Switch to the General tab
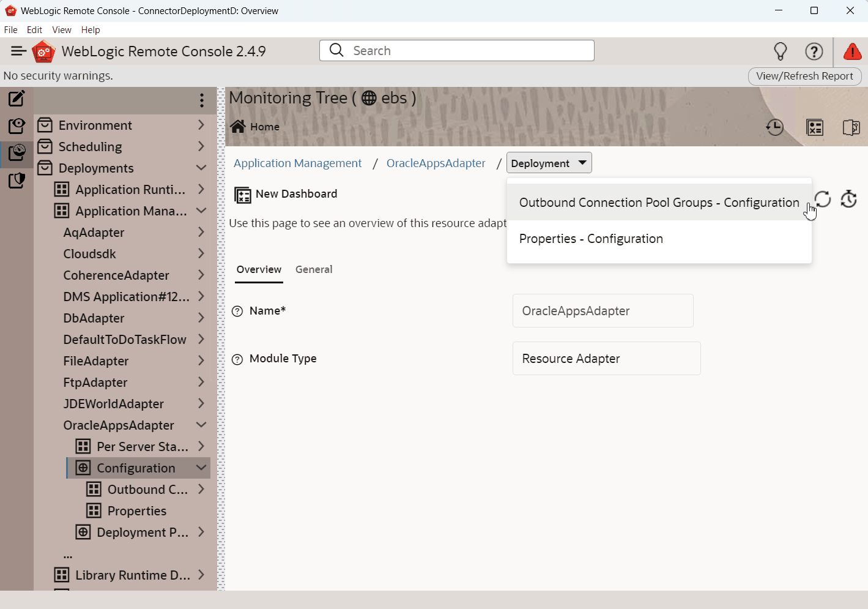This screenshot has height=609, width=868. [x=314, y=269]
